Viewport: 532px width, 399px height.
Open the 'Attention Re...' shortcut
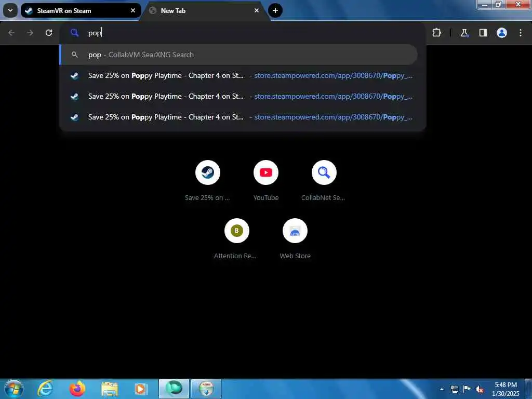pos(237,231)
